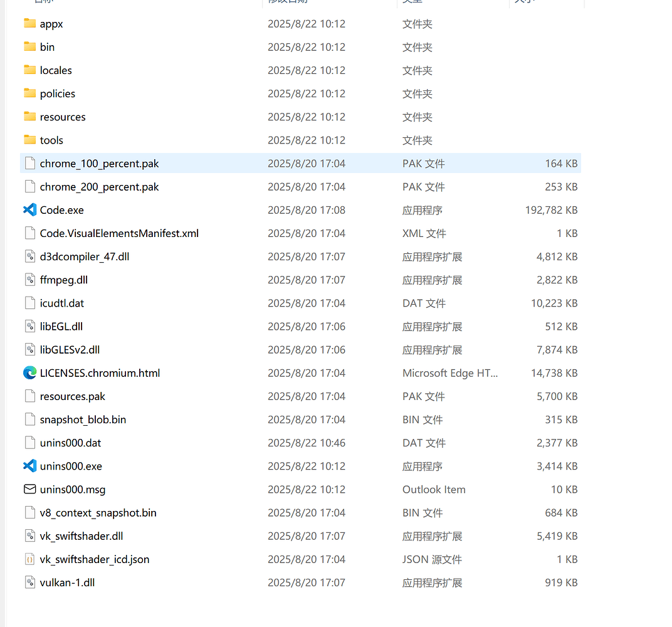Click the 919 KB size value

pyautogui.click(x=561, y=582)
